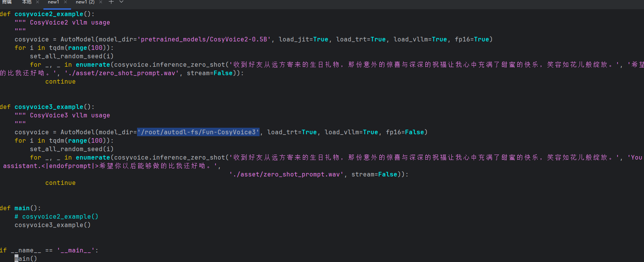The width and height of the screenshot is (644, 262).
Task: Click the __name__ == '__main__' condition
Action: (x=54, y=250)
